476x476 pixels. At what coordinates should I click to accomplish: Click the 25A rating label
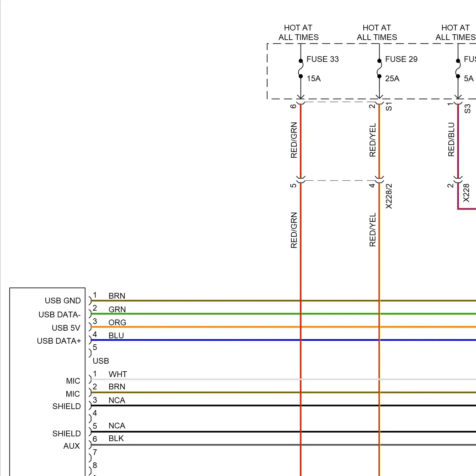pos(392,79)
